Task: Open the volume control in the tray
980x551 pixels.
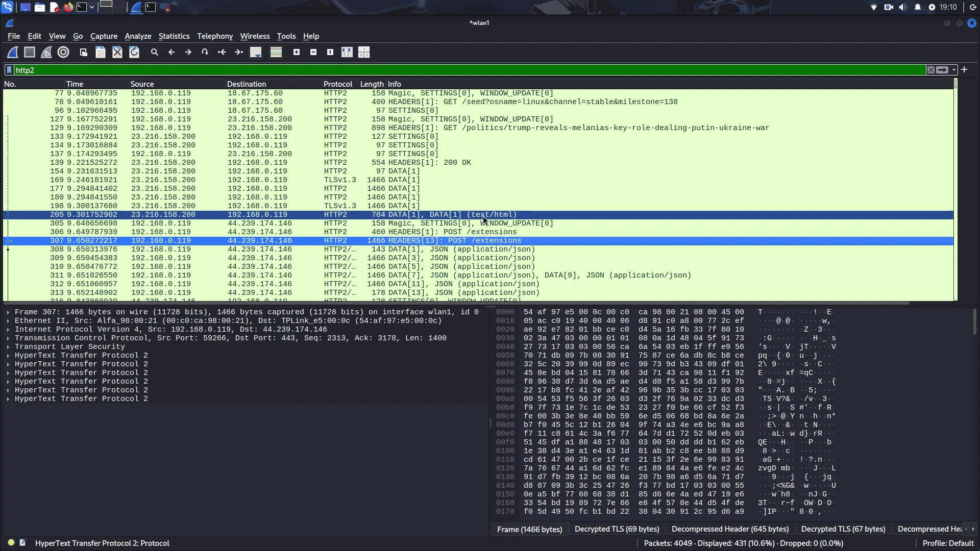Action: point(903,7)
